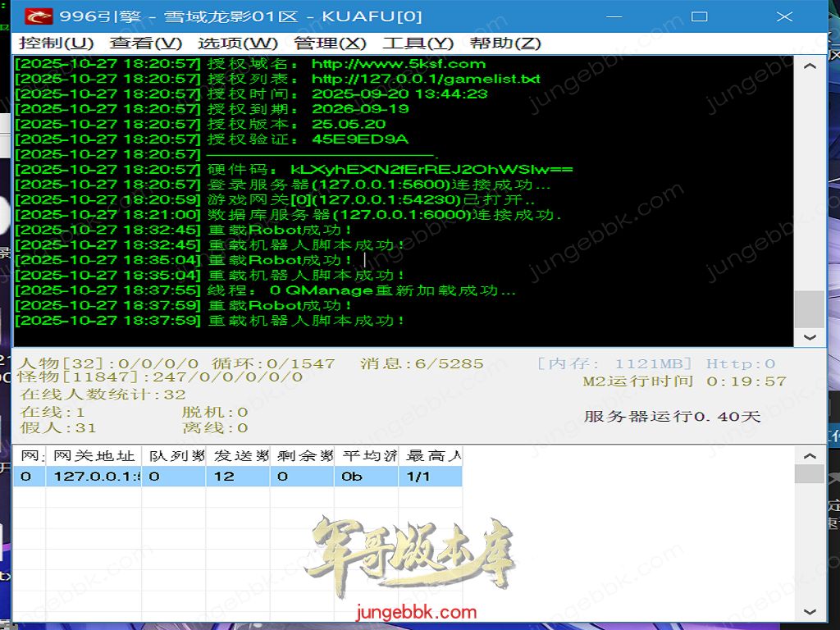Open the 查看(V) menu
Viewport: 840px width, 630px height.
coord(146,43)
